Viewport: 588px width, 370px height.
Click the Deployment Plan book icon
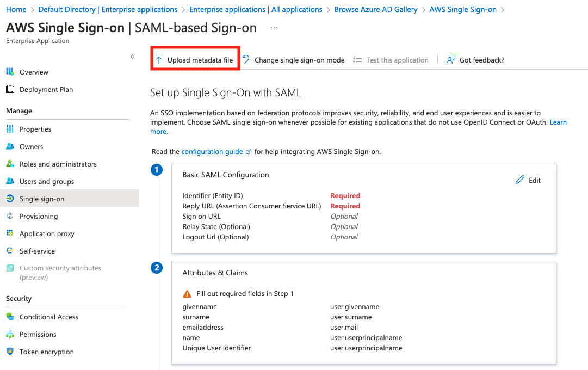click(x=10, y=89)
